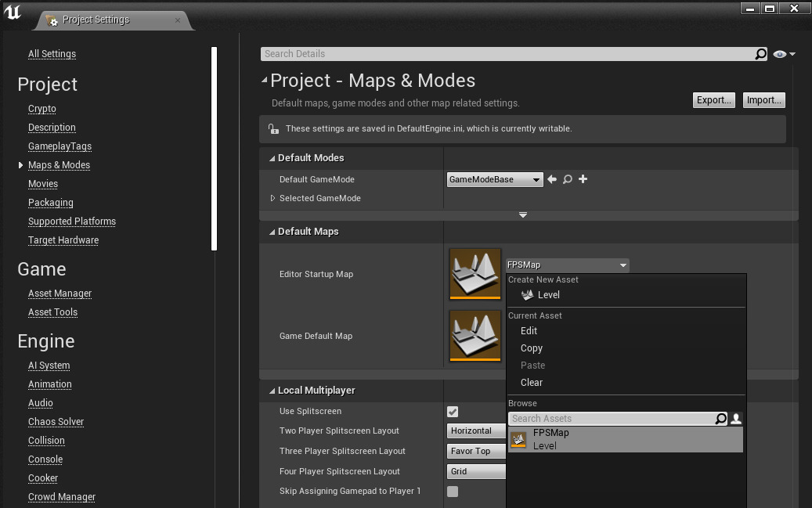Open the Default GameMode dropdown

pyautogui.click(x=495, y=180)
